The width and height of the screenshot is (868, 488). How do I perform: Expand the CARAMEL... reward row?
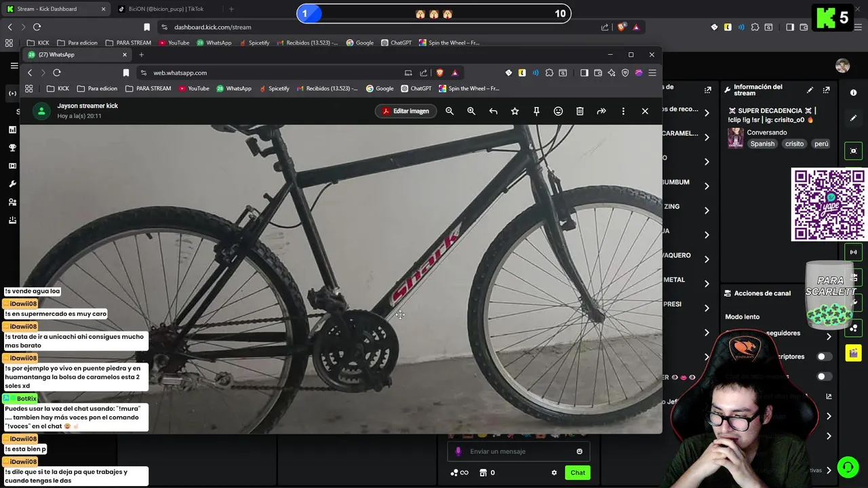707,137
